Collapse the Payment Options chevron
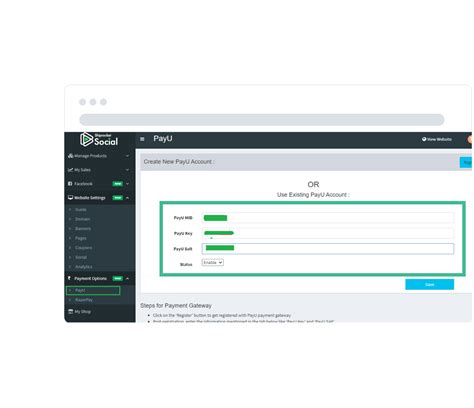This screenshot has width=474, height=408. point(127,278)
